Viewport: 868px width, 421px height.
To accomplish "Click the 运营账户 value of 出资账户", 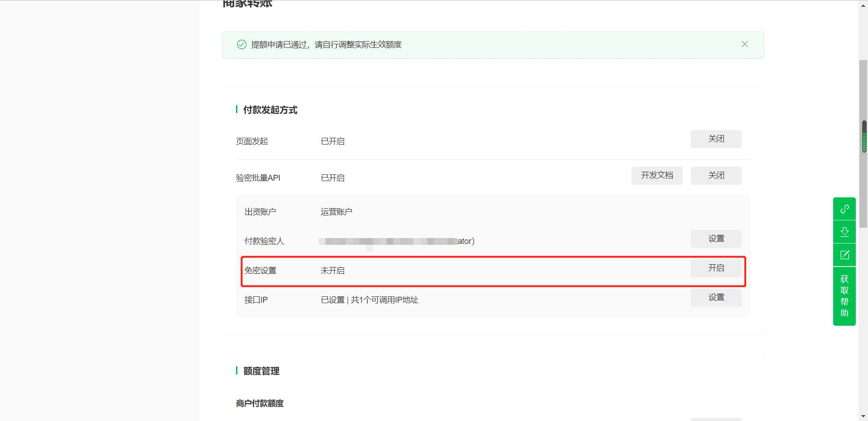I will (336, 212).
